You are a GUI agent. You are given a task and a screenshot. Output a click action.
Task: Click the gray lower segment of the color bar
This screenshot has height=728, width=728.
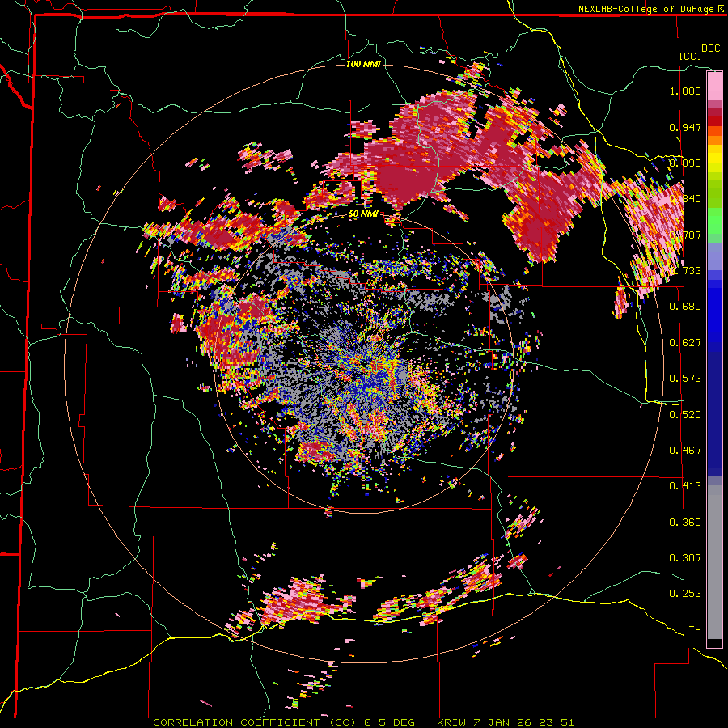click(x=714, y=562)
